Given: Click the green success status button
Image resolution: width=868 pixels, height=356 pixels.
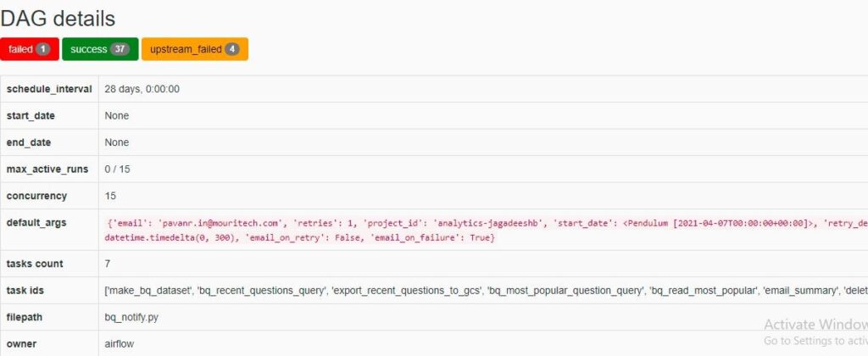Looking at the screenshot, I should coord(99,49).
